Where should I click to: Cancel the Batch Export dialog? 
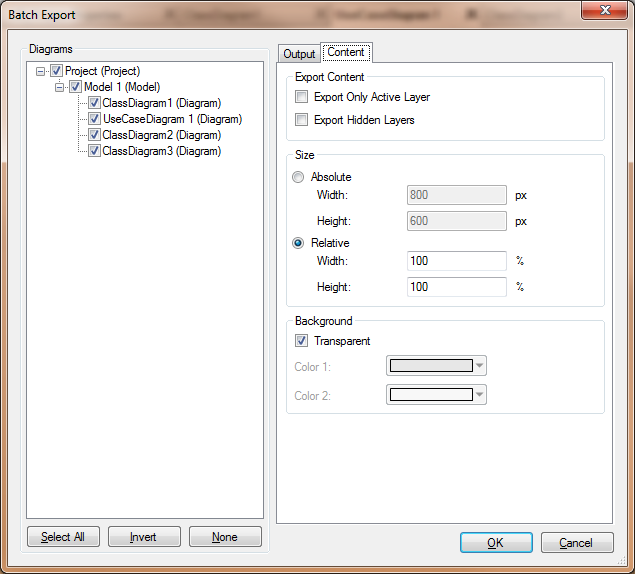(x=577, y=543)
